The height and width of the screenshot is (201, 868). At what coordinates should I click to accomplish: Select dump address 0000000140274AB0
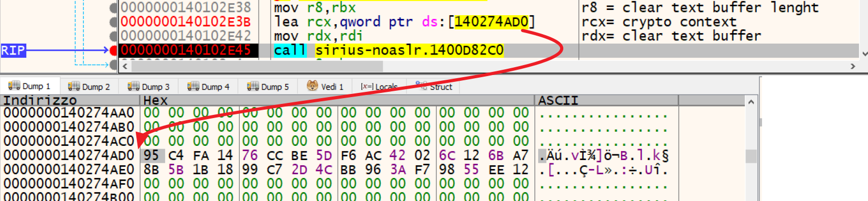[69, 127]
